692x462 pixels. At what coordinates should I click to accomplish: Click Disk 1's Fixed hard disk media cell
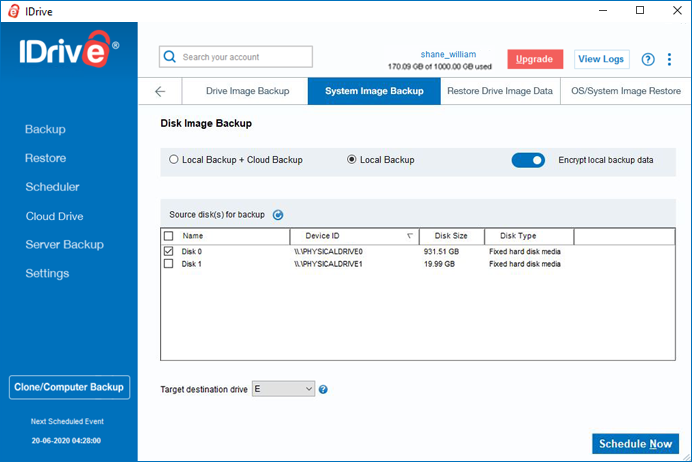pyautogui.click(x=525, y=264)
